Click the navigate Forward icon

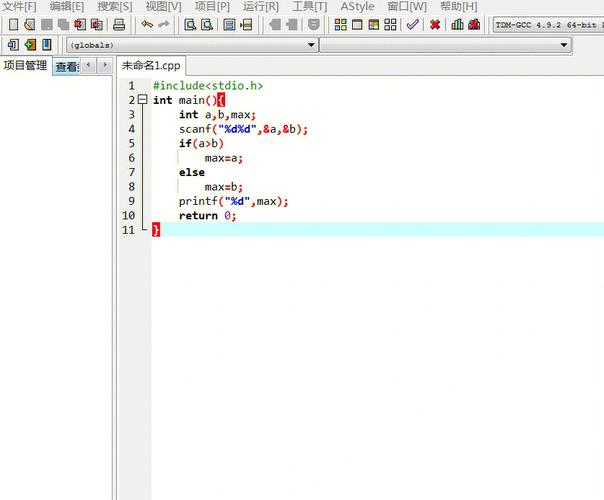[292, 25]
